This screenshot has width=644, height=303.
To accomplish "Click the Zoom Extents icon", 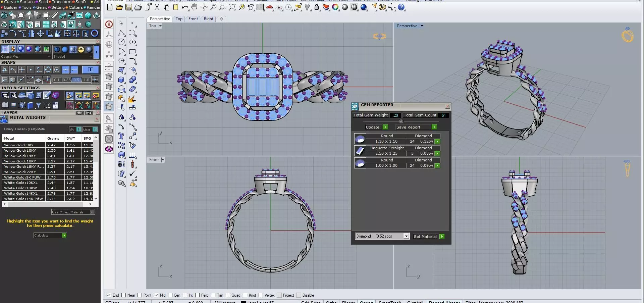I will click(232, 7).
